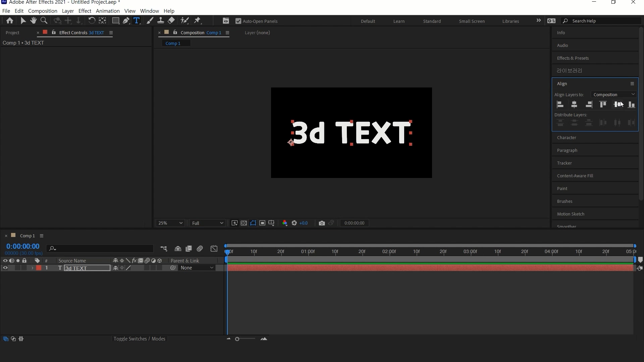The width and height of the screenshot is (644, 362).
Task: Take snapshot with camera icon
Action: tap(322, 223)
